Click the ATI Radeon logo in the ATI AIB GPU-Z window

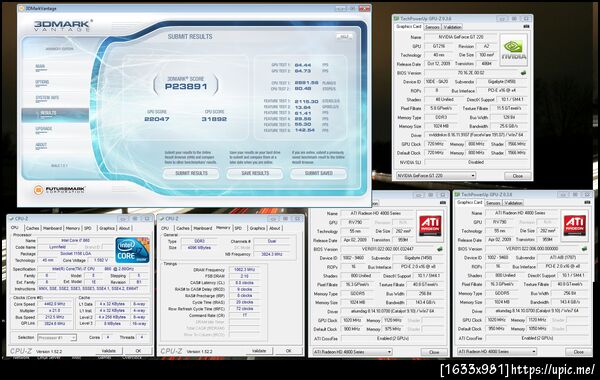pos(574,226)
